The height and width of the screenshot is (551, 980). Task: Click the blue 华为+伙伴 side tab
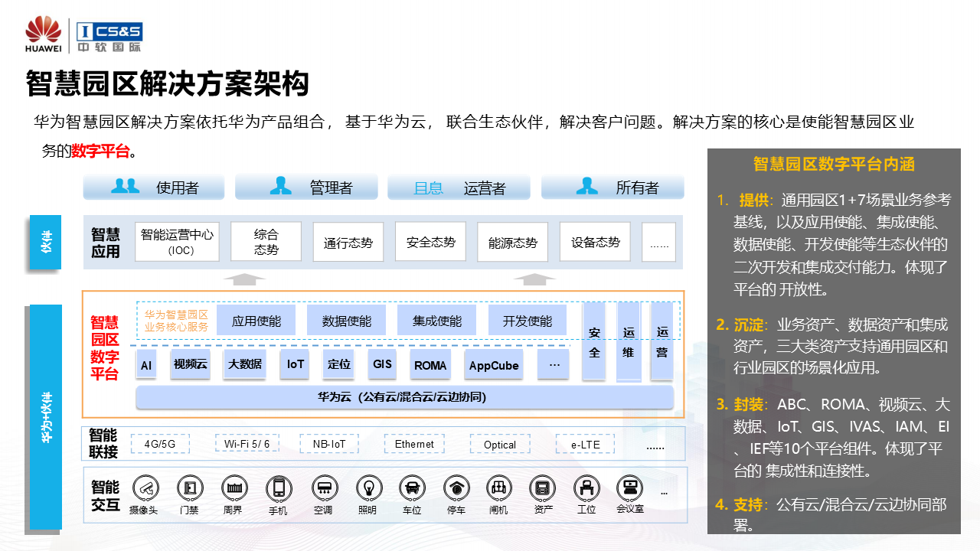pos(45,418)
